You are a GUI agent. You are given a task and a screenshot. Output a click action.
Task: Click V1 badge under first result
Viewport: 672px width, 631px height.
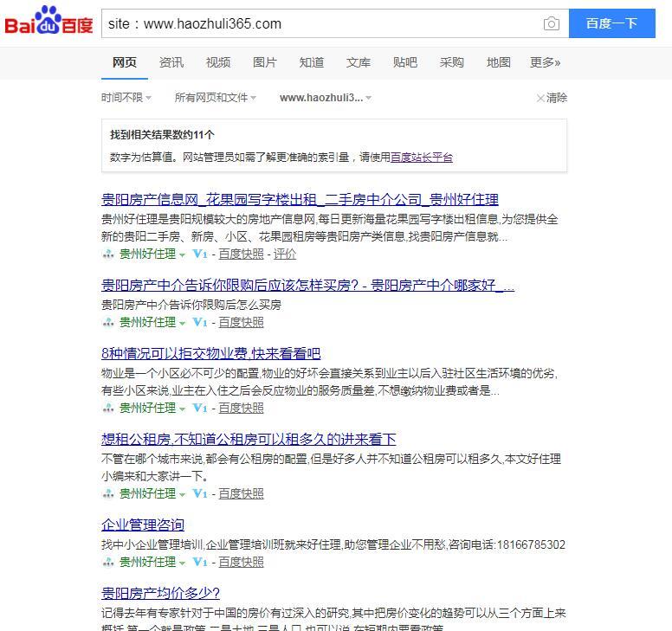pos(200,254)
